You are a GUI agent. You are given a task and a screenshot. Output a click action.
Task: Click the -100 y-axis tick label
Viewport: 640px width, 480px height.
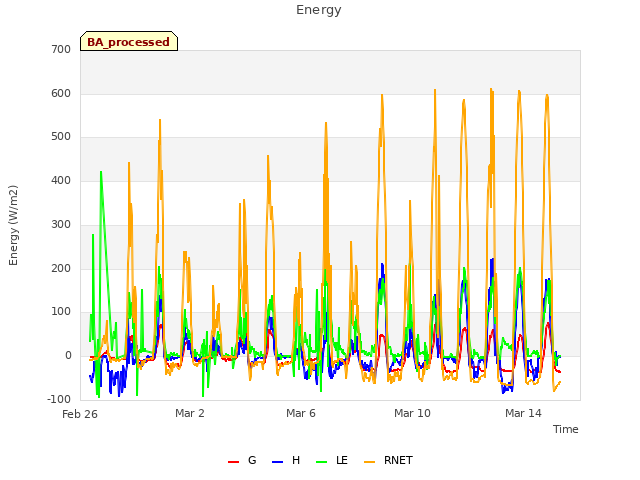point(59,399)
